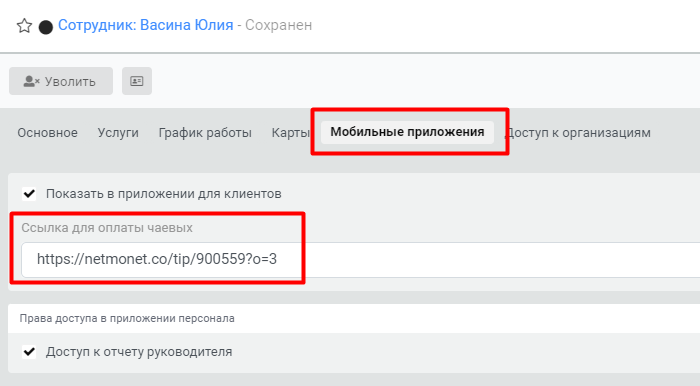Viewport: 700px width, 386px height.
Task: Toggle Показать в приложении для клиентов checkbox
Action: coord(29,194)
